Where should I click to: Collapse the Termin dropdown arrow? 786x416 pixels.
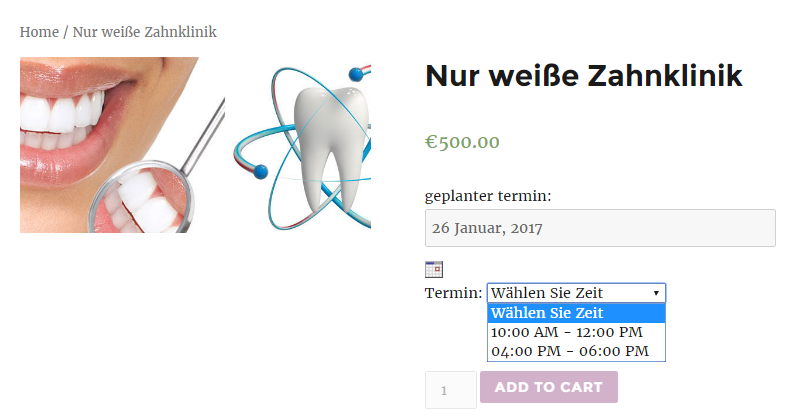click(x=656, y=293)
